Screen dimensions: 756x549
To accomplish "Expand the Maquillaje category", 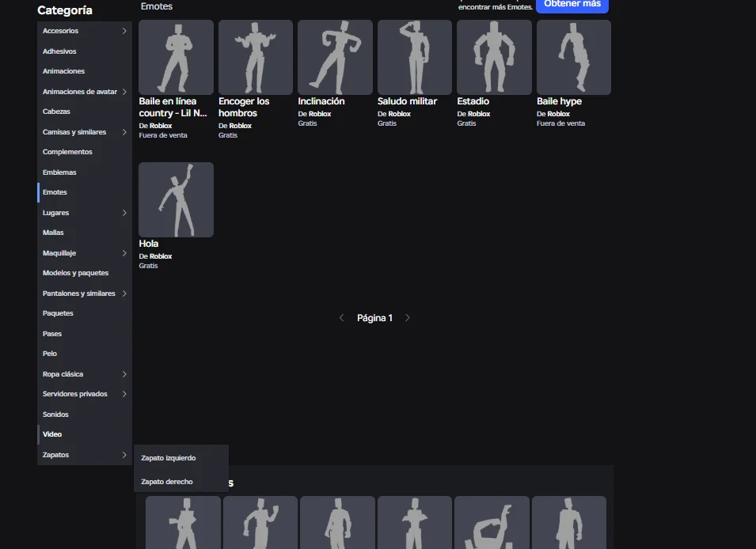I will (84, 253).
